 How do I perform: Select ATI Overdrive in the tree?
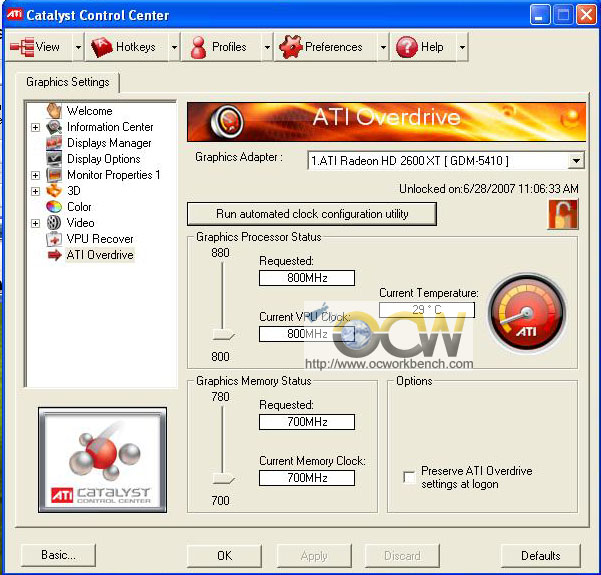[x=100, y=255]
